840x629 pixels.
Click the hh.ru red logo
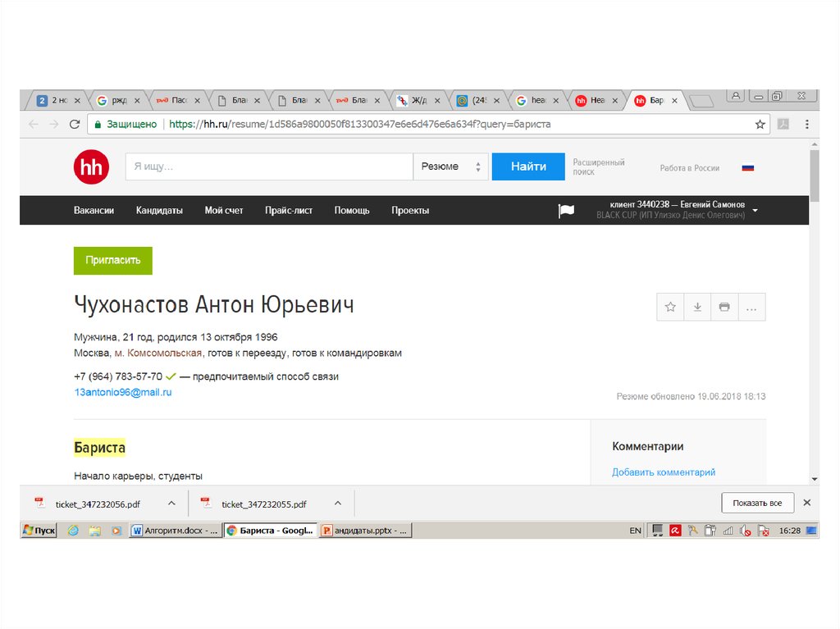click(91, 167)
